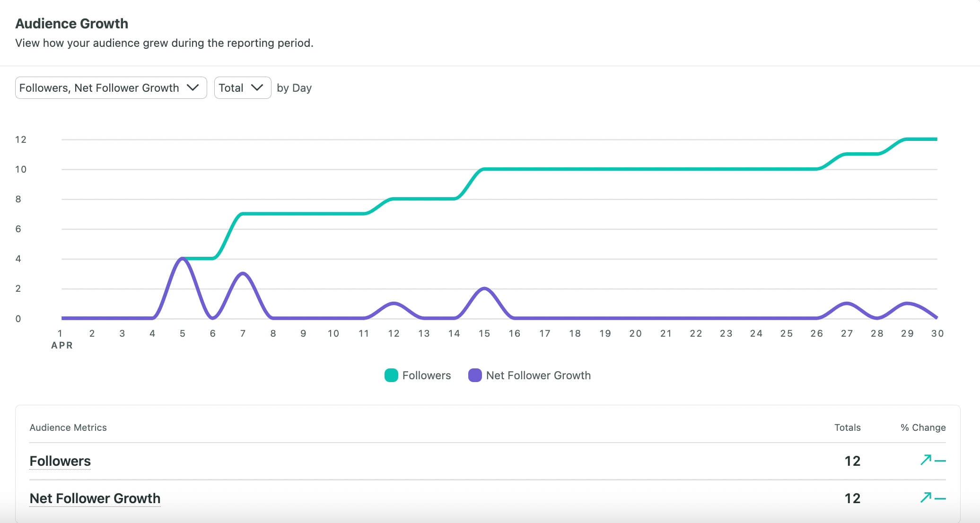The height and width of the screenshot is (523, 980).
Task: Select the Audience Metrics header
Action: [68, 427]
